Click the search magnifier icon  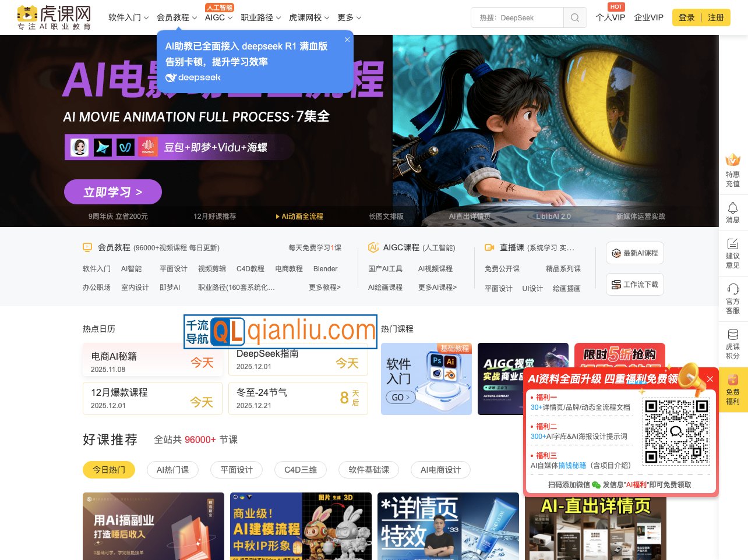[574, 17]
